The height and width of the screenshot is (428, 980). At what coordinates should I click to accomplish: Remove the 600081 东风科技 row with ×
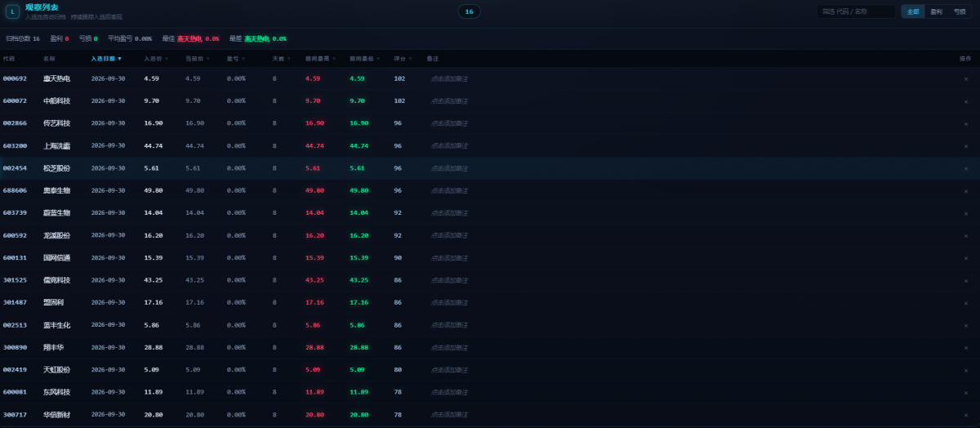click(x=966, y=392)
